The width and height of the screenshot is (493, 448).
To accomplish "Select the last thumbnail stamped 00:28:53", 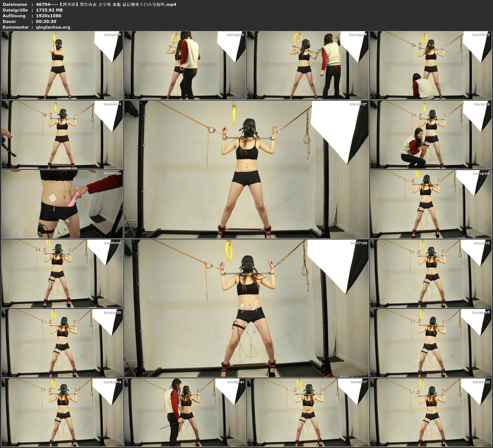I will pyautogui.click(x=431, y=412).
